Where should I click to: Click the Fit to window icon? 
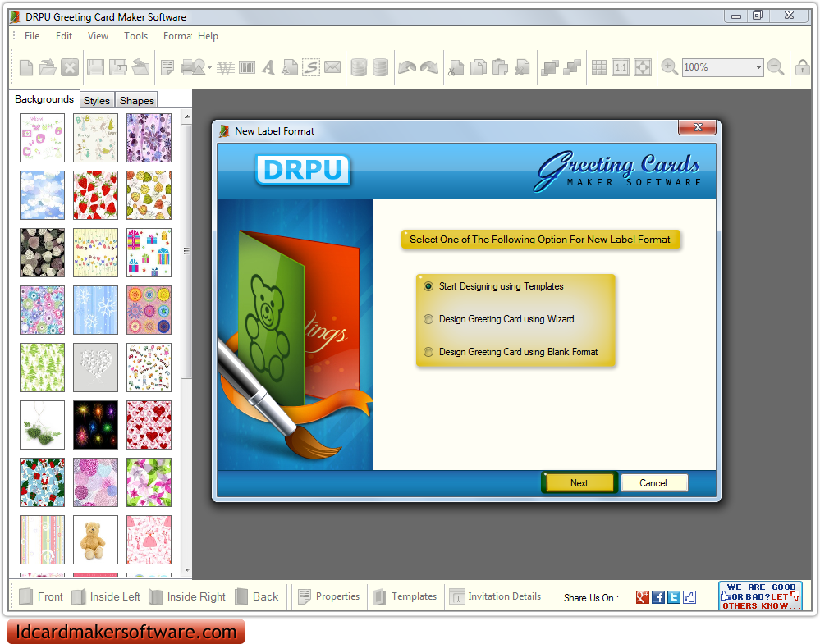642,67
